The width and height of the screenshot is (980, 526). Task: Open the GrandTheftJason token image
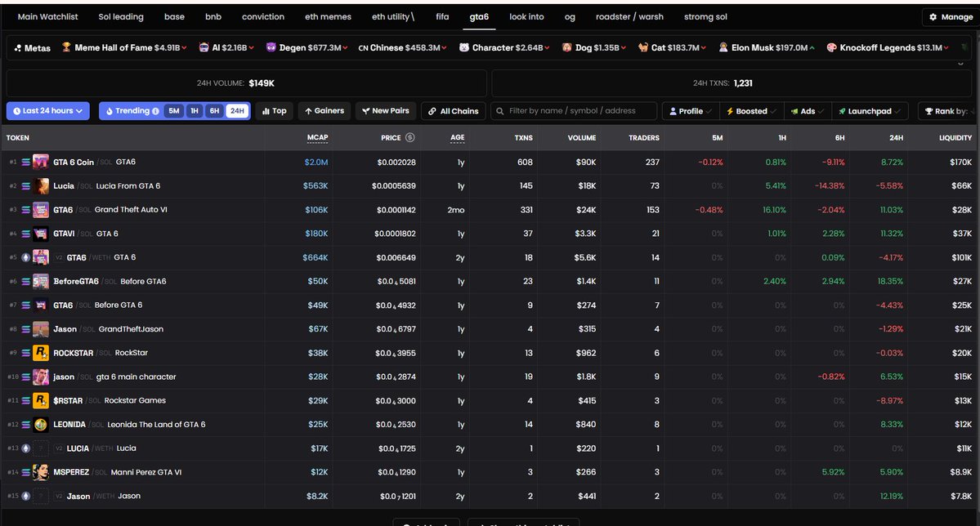(41, 329)
